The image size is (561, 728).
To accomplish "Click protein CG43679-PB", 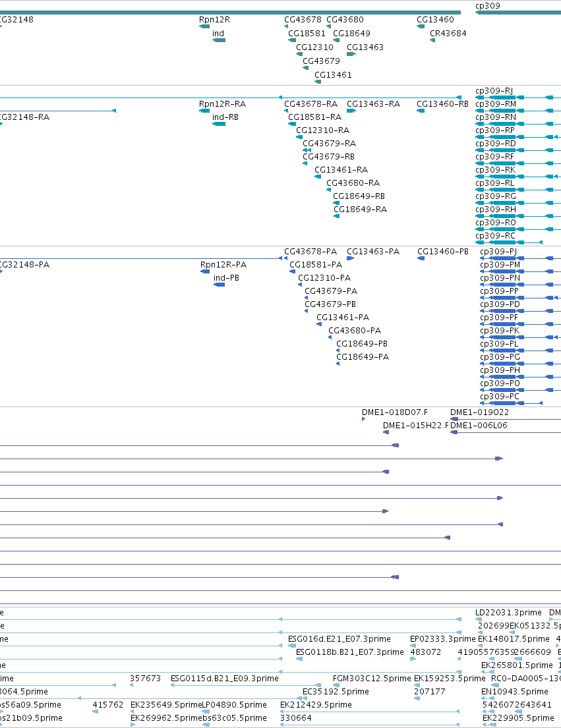I will coord(330,304).
